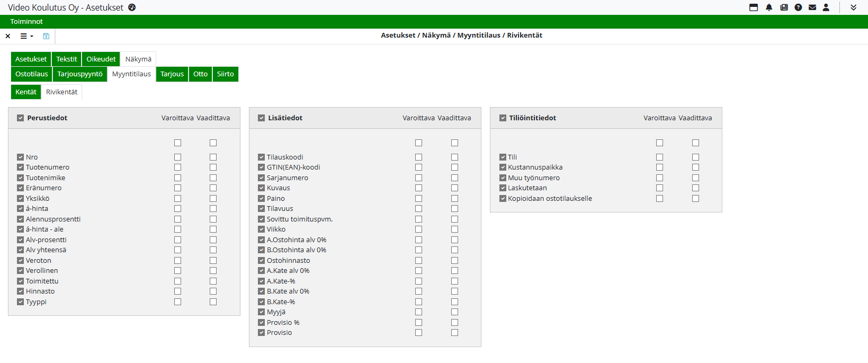
Task: Open messages via the envelope icon
Action: click(812, 7)
